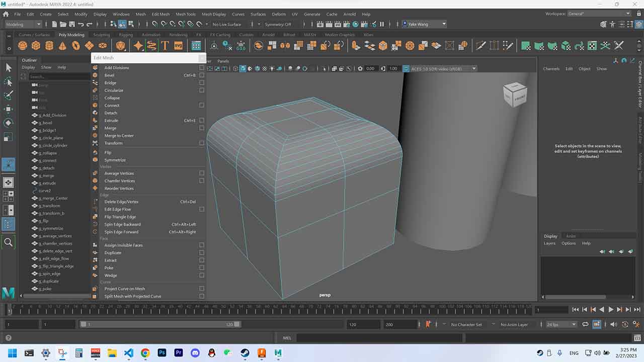Click the time range slider bar
The width and height of the screenshot is (644, 362).
tap(160, 324)
